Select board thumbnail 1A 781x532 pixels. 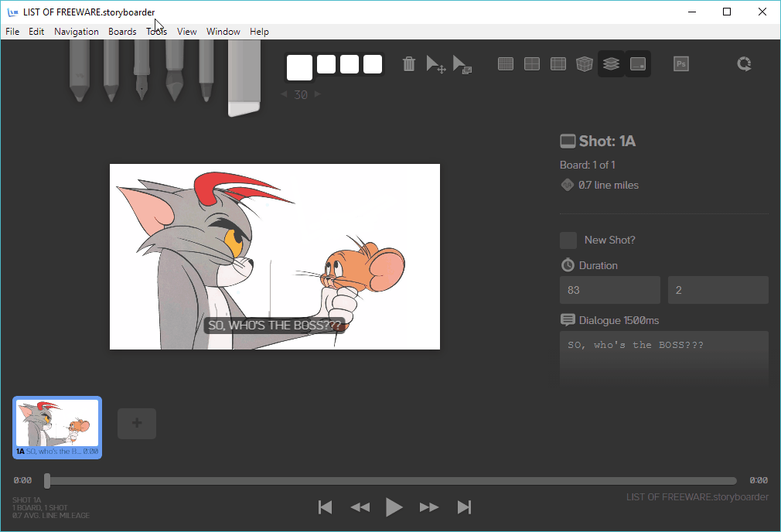click(57, 428)
